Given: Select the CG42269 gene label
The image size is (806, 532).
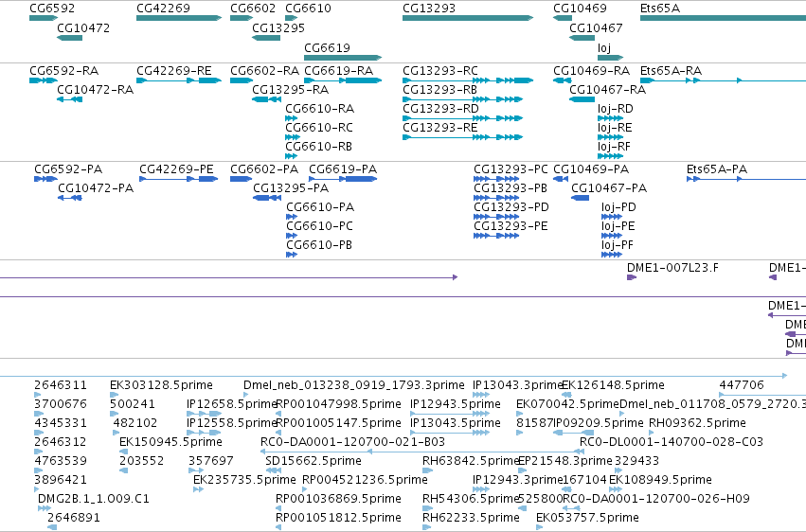Looking at the screenshot, I should coord(163,9).
